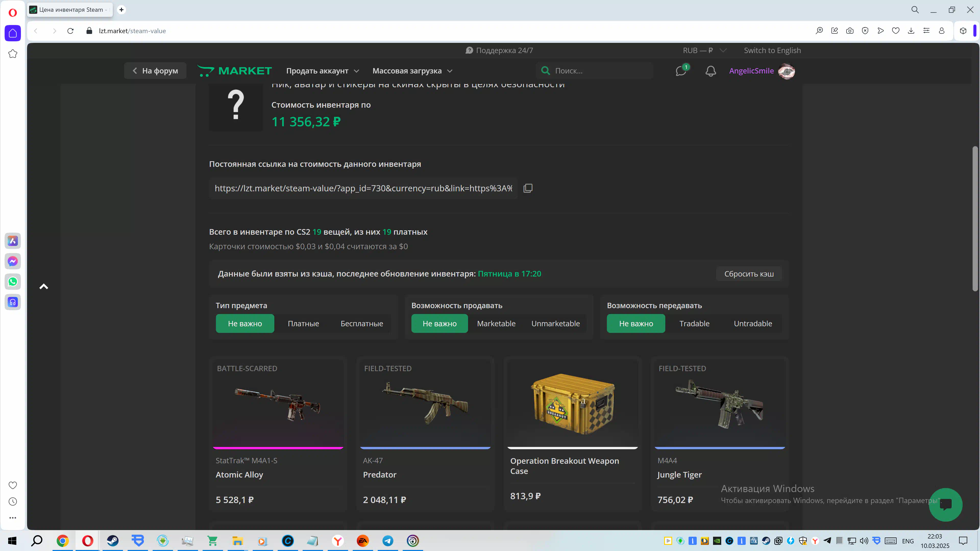Viewport: 980px width, 551px height.
Task: Open Steam from the taskbar
Action: [x=113, y=540]
